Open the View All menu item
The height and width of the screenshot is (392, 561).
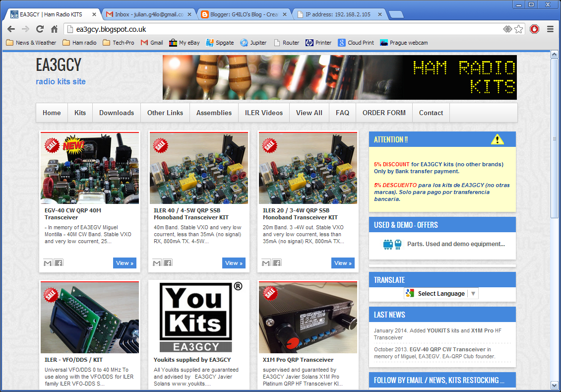point(309,113)
